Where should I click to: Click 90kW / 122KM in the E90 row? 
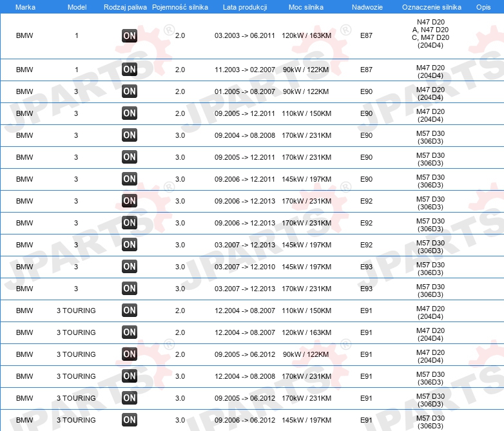tap(305, 91)
